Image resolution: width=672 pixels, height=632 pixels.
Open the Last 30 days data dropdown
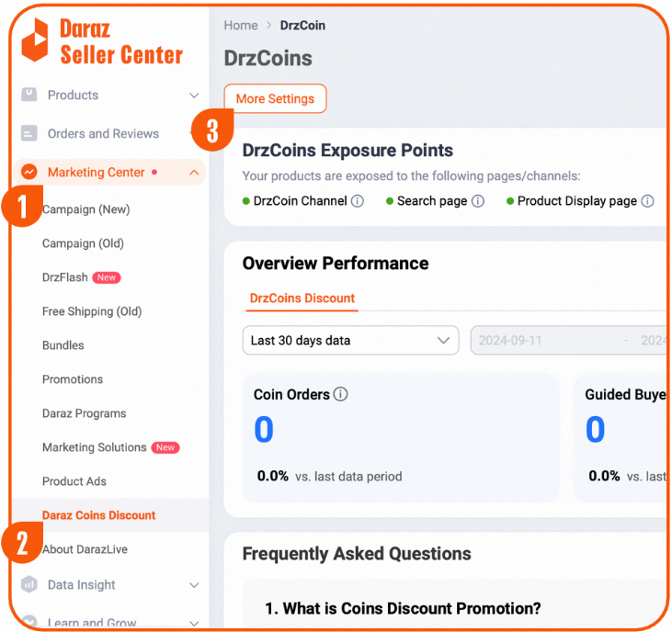click(350, 340)
